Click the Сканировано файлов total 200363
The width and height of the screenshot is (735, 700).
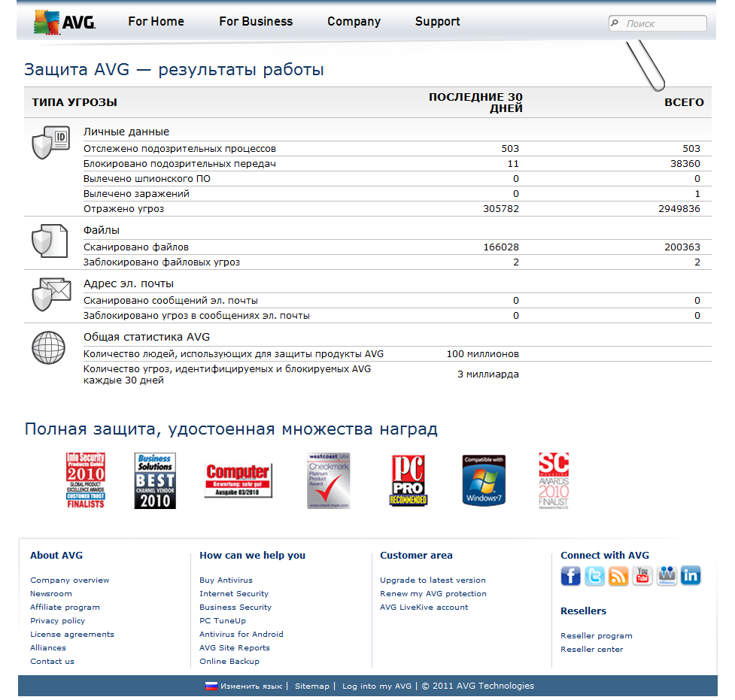point(682,247)
